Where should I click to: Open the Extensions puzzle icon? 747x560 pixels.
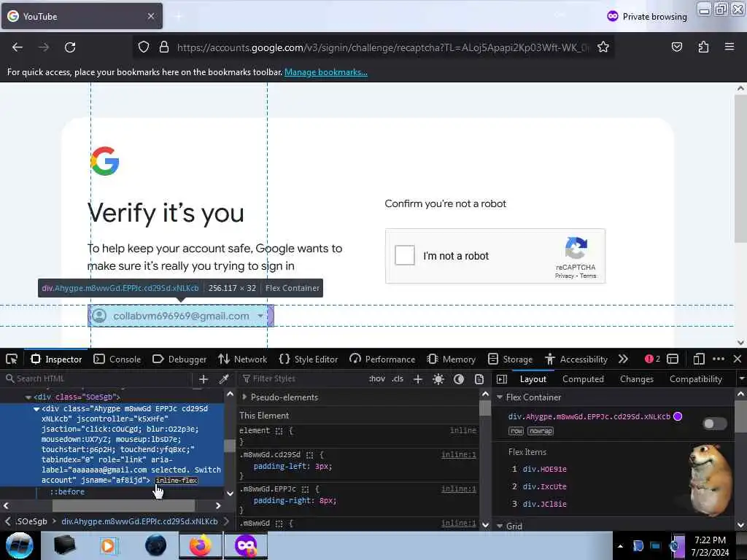(x=703, y=47)
